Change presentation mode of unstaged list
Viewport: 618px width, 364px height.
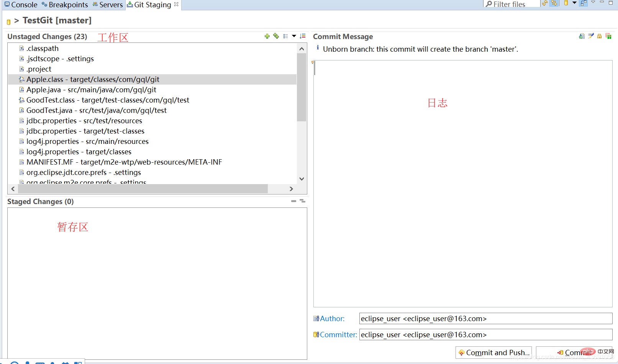click(285, 36)
